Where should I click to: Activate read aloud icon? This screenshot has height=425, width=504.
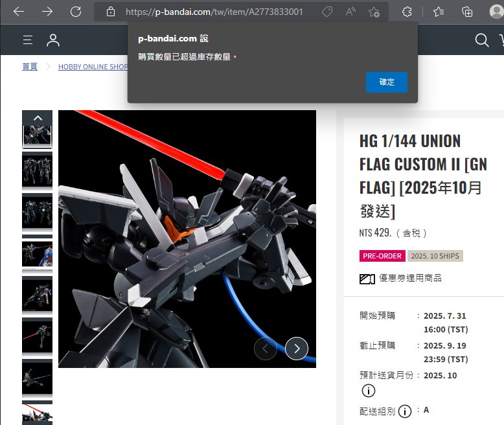pos(350,12)
